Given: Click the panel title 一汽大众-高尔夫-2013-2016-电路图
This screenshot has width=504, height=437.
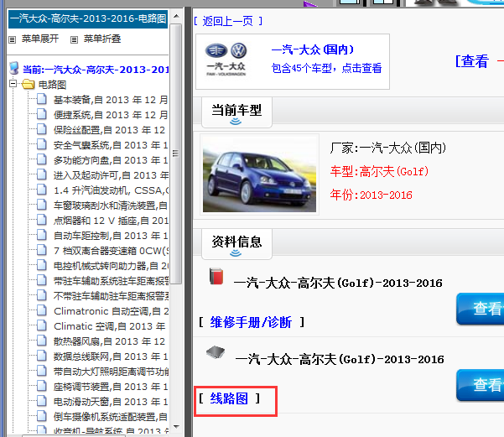Looking at the screenshot, I should [88, 19].
